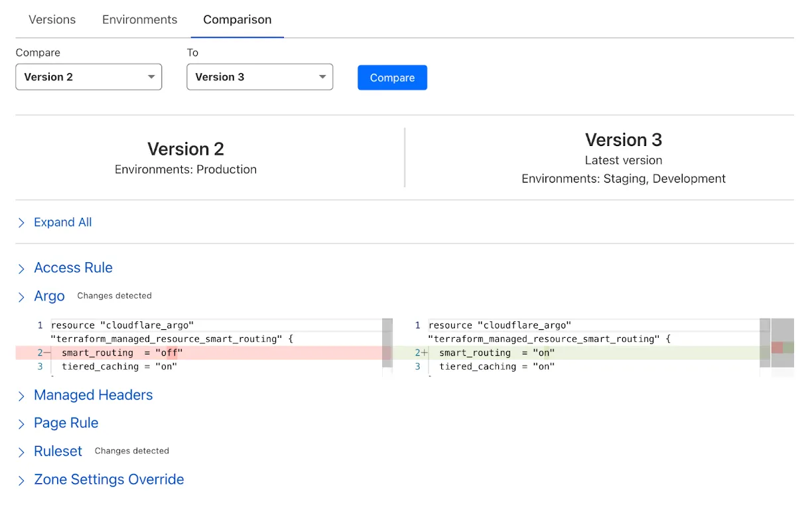Viewport: 812px width, 523px height.
Task: Switch to the Versions tab
Action: 52,20
